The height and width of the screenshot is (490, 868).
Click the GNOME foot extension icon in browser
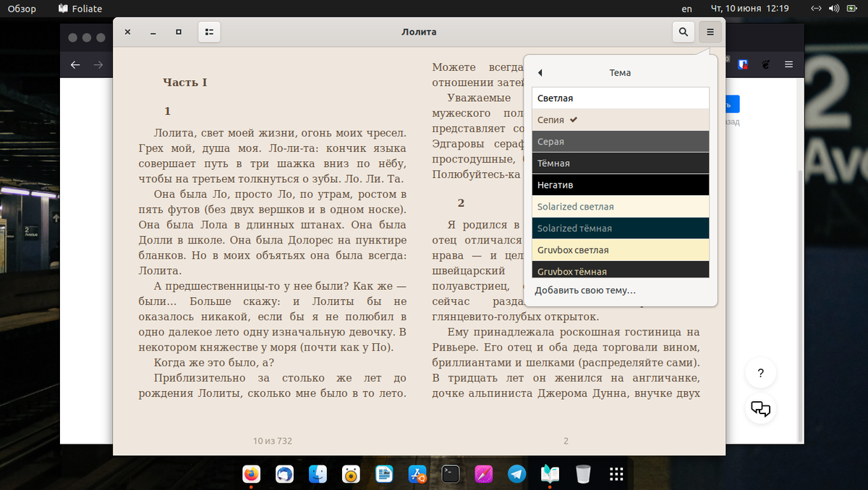(x=766, y=64)
